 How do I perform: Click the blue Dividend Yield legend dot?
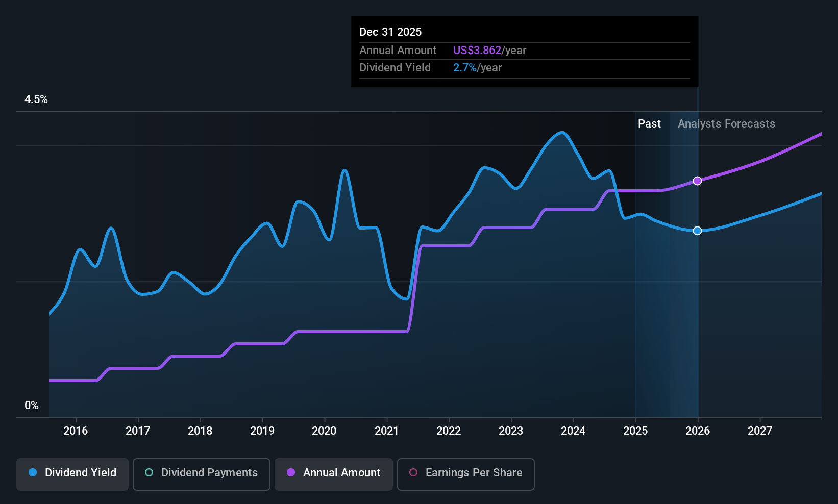33,472
